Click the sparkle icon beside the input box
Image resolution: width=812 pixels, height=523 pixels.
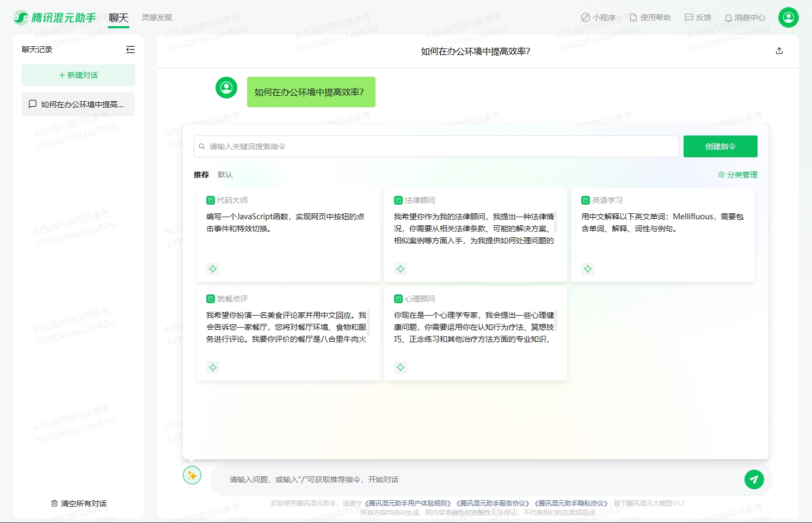click(x=192, y=475)
